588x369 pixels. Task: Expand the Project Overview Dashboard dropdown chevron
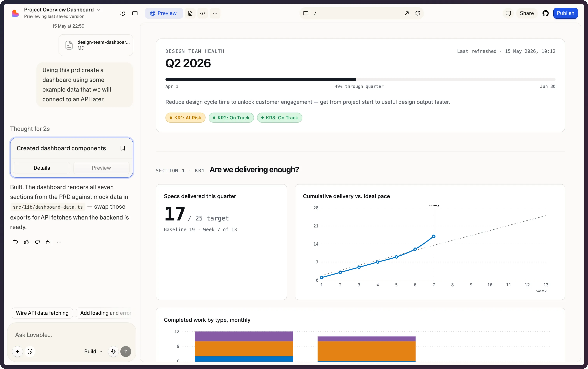(99, 10)
